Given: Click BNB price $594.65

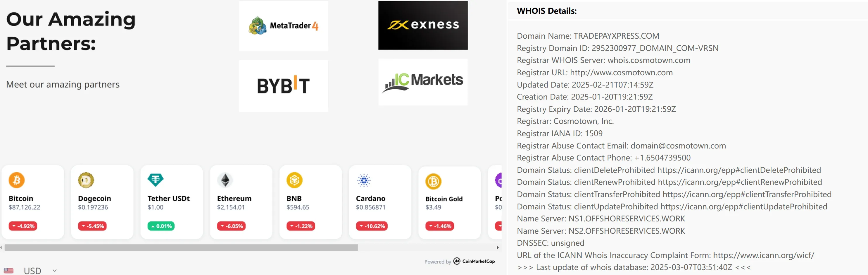Looking at the screenshot, I should (x=298, y=207).
